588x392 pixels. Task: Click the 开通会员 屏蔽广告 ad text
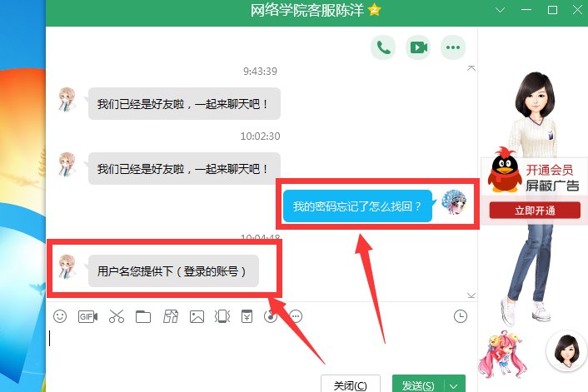[x=551, y=177]
